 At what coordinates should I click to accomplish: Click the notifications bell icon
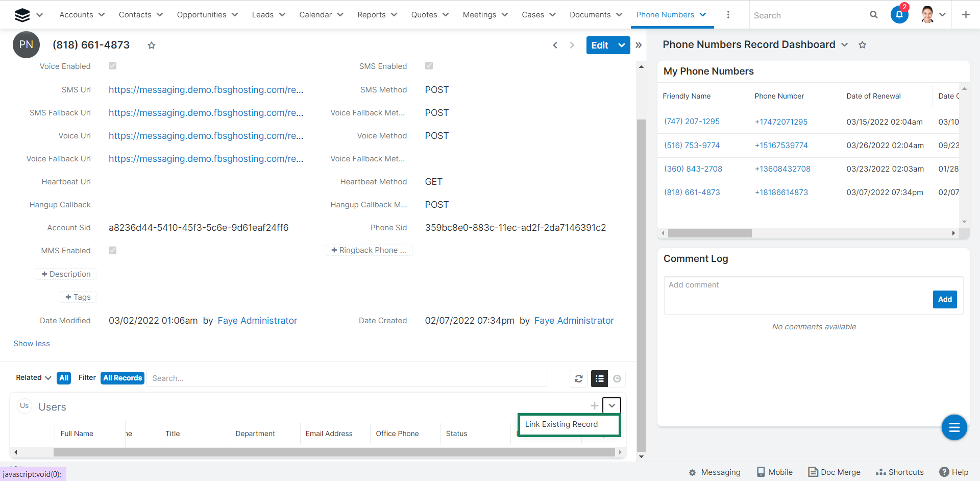[x=899, y=15]
